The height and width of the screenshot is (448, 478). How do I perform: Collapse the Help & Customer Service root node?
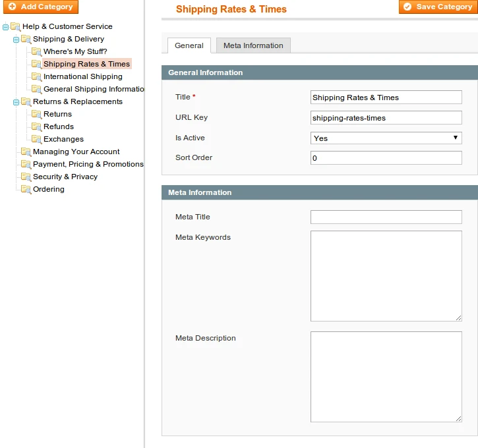[6, 27]
